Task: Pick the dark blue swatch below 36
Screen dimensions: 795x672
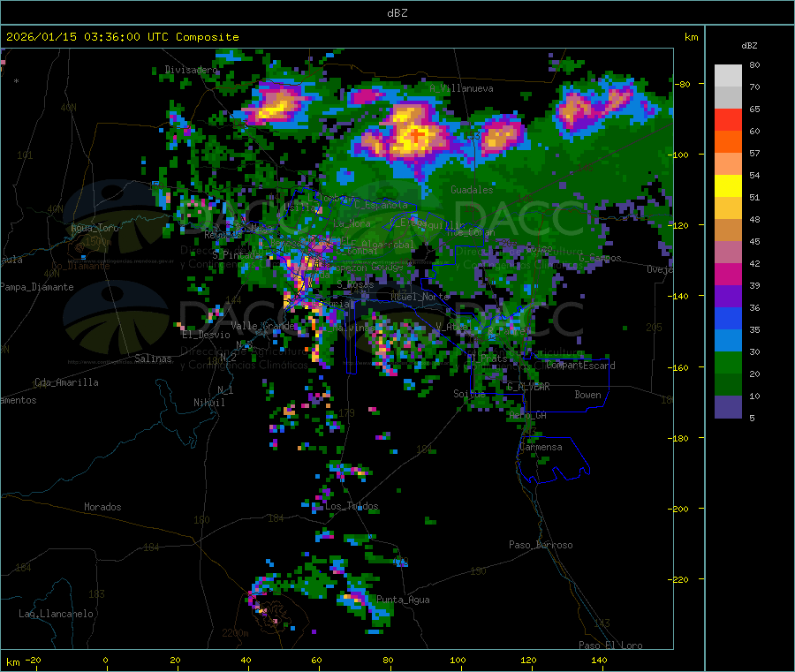Action: click(x=728, y=318)
